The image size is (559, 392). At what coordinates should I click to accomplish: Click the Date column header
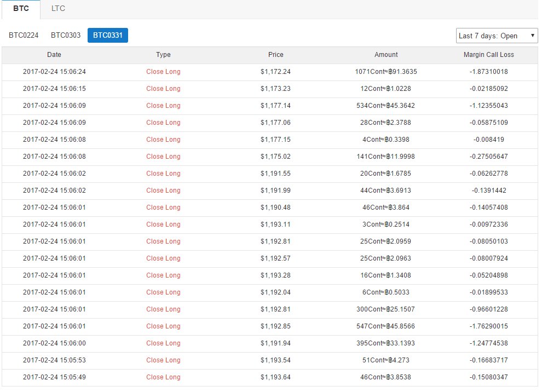[x=54, y=55]
